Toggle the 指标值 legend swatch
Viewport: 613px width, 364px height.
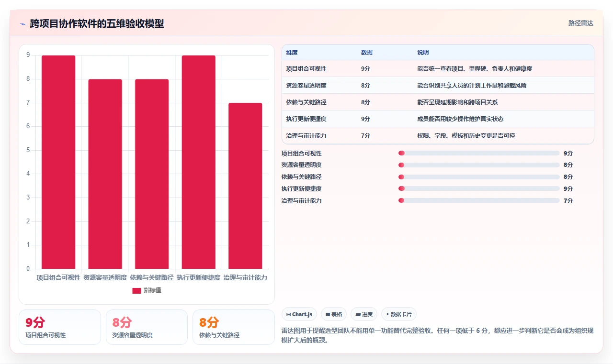tap(136, 290)
